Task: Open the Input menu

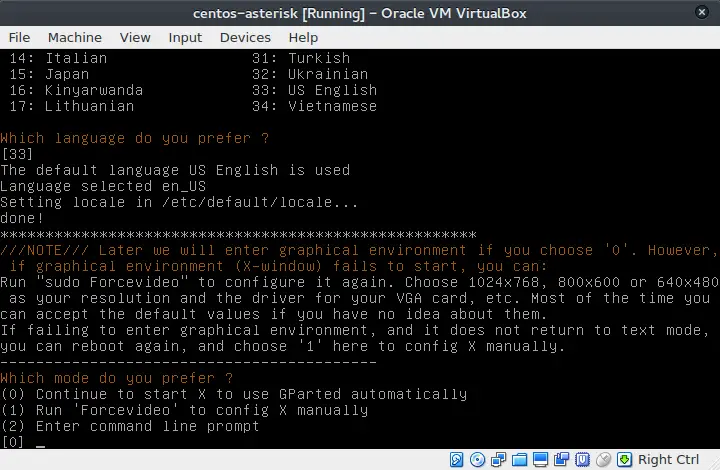Action: tap(185, 37)
